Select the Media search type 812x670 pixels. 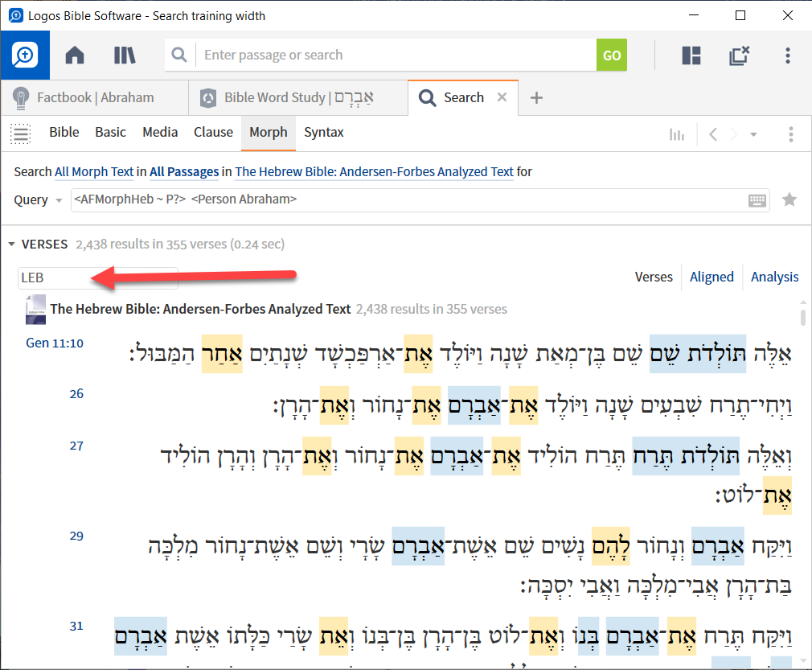(160, 132)
